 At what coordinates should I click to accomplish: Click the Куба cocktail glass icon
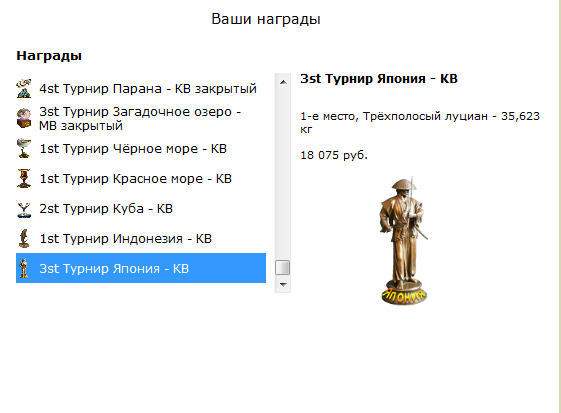click(24, 208)
